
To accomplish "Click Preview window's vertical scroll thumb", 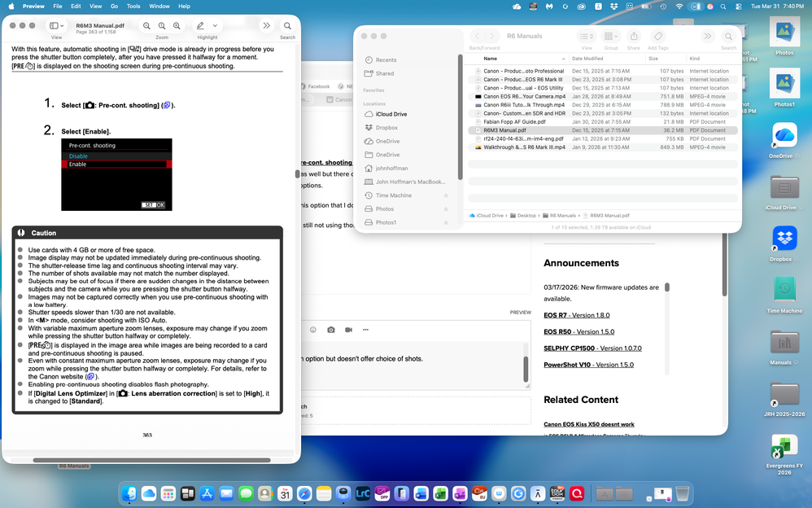I will pyautogui.click(x=298, y=174).
